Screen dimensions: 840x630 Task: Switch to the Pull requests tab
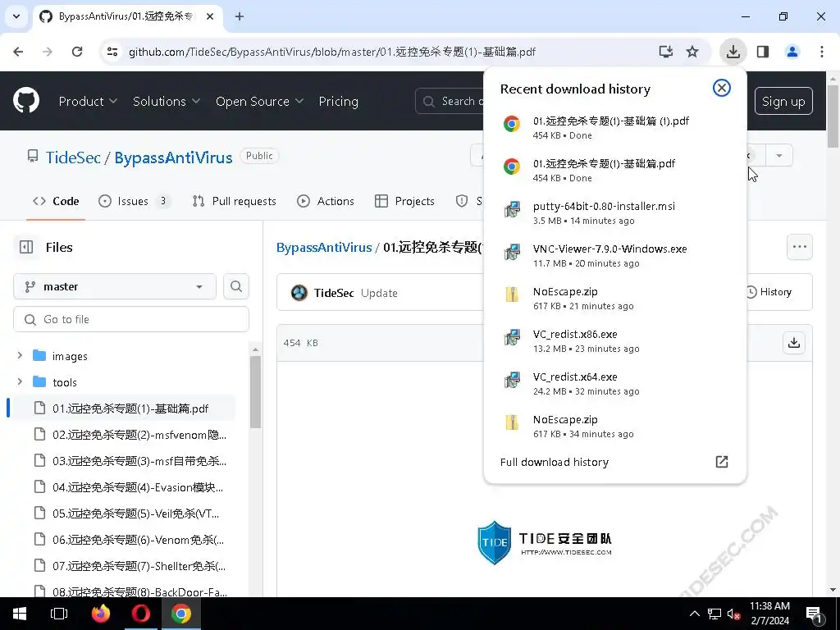[x=234, y=202]
